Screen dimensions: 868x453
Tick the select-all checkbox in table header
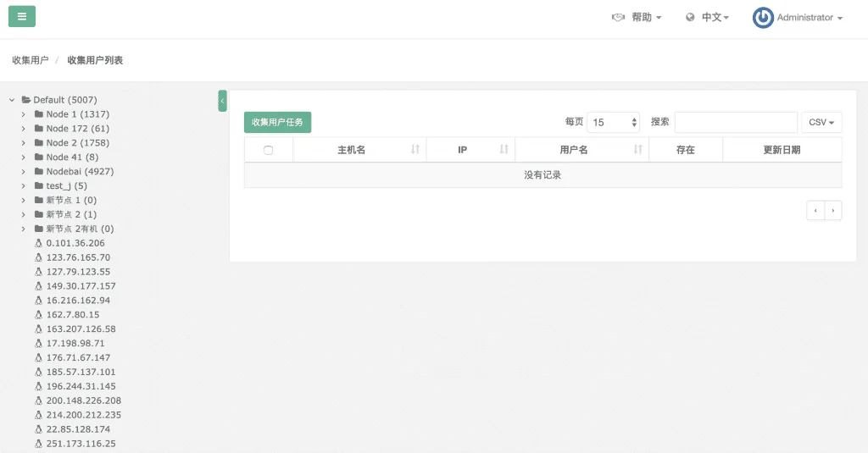[x=269, y=150]
